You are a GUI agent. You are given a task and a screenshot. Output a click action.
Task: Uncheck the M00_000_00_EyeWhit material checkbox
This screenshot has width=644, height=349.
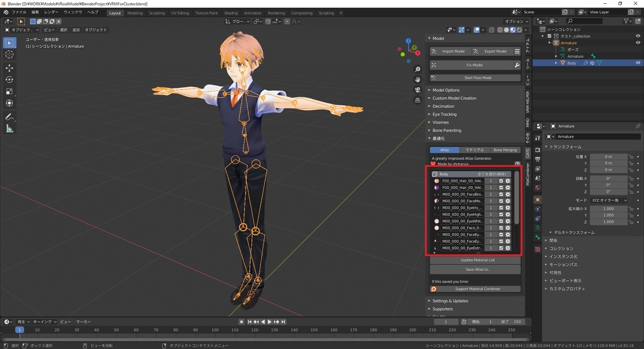pos(501,221)
